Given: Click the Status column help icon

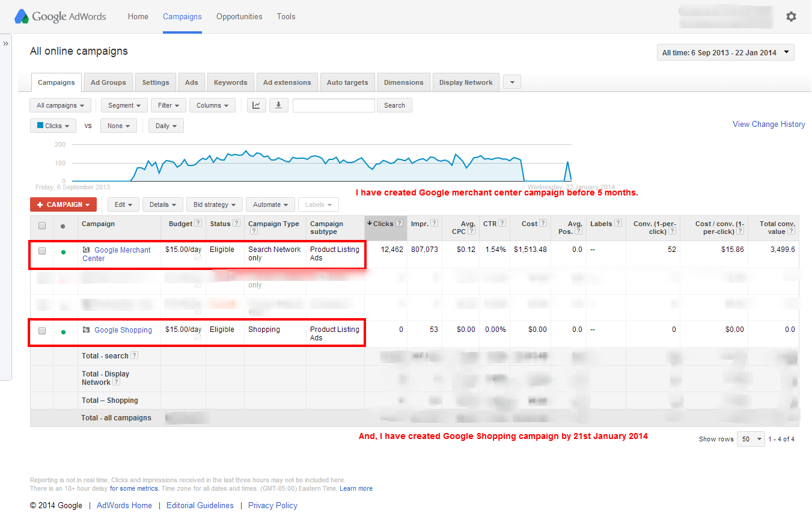Looking at the screenshot, I should coord(236,223).
